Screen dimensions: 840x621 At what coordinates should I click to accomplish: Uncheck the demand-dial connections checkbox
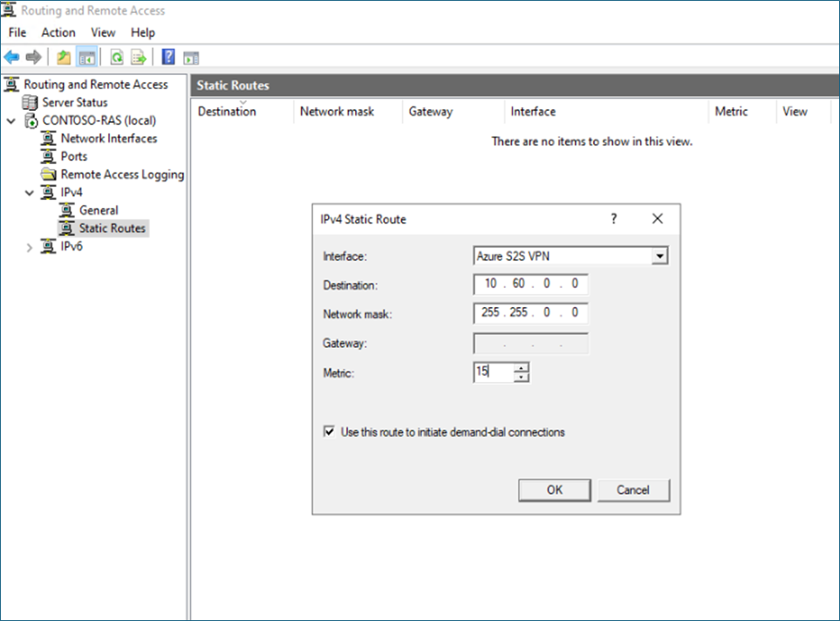[329, 432]
